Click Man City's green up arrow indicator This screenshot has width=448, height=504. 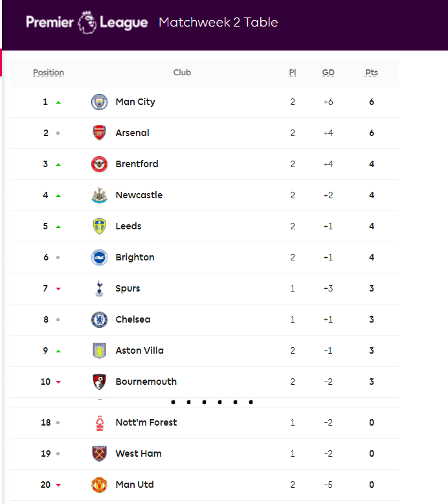(x=58, y=102)
